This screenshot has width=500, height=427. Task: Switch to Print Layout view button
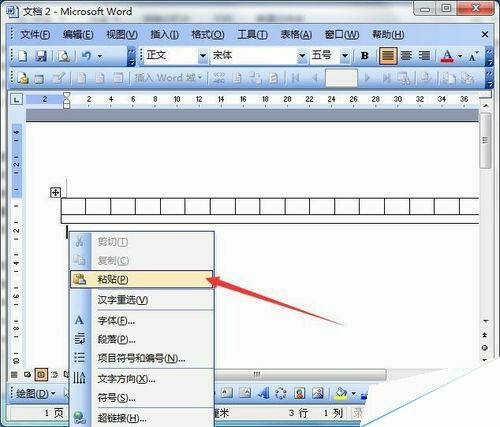[x=41, y=375]
